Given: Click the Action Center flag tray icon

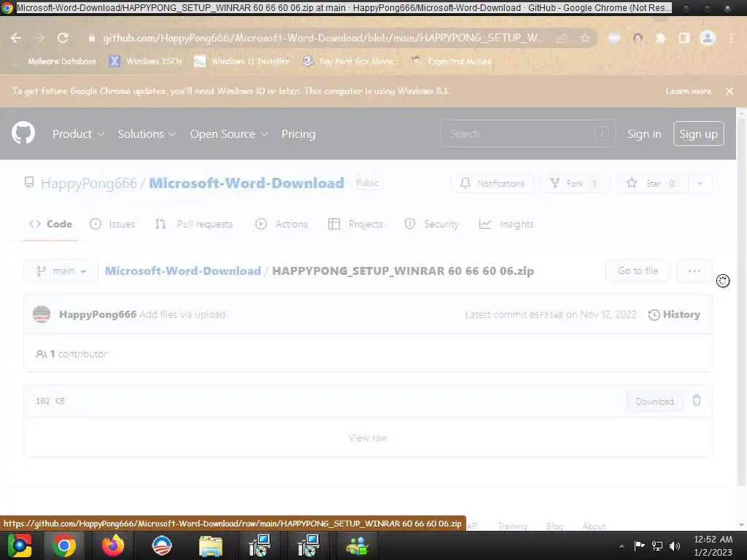Looking at the screenshot, I should coord(639,545).
